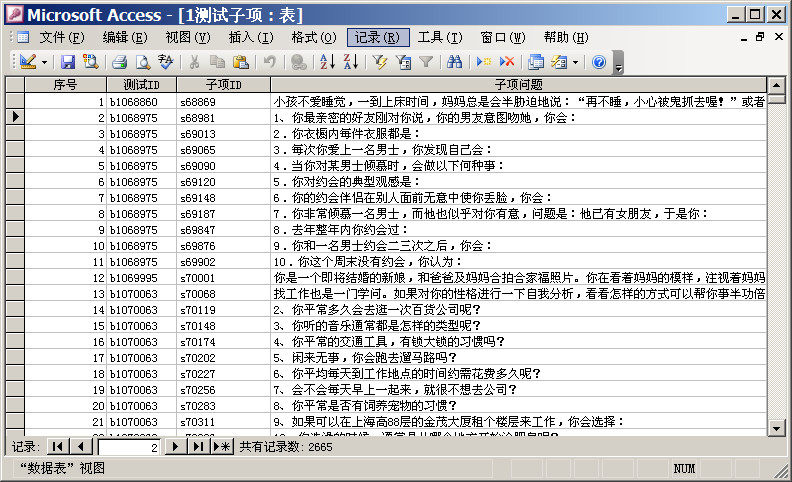Click cell '5、闲来无事，你会跑去遛马路吗?'
792x482 pixels.
click(519, 358)
